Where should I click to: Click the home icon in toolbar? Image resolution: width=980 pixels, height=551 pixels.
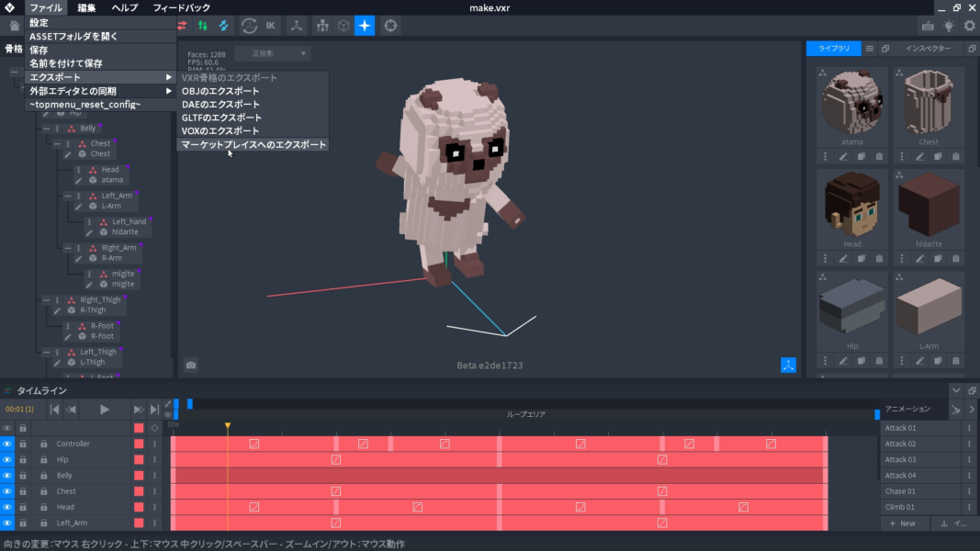(x=15, y=26)
